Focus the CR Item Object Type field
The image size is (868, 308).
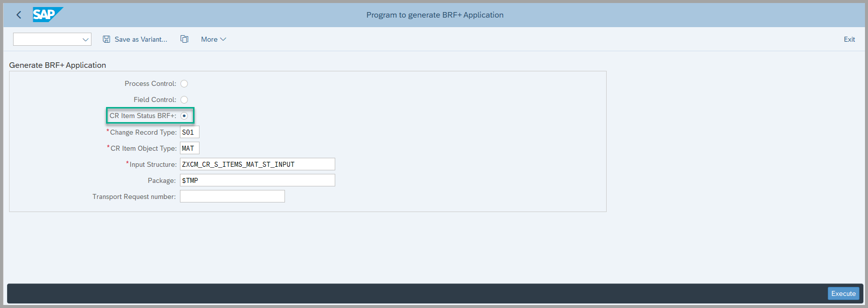(189, 148)
